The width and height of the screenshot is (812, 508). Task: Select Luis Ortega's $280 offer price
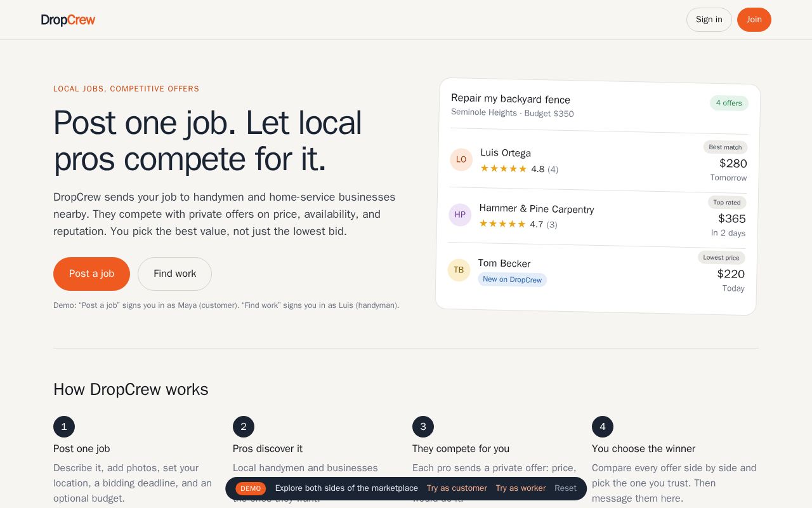pos(733,163)
